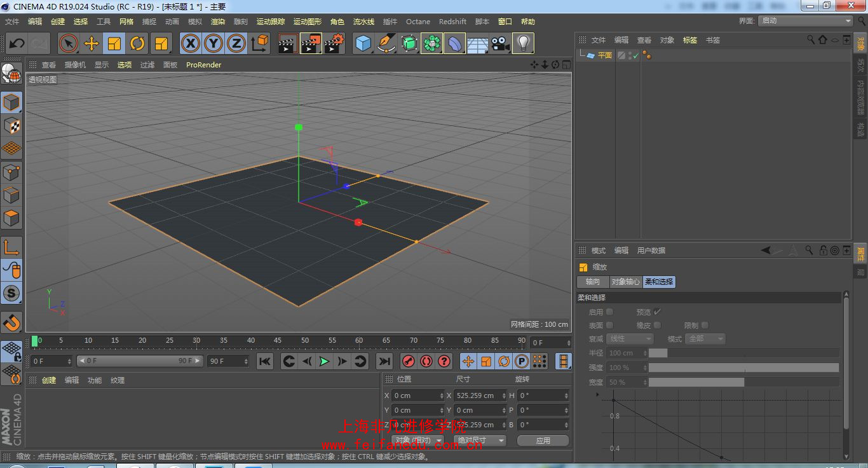The image size is (868, 468).
Task: Go to end of animation
Action: coord(384,361)
